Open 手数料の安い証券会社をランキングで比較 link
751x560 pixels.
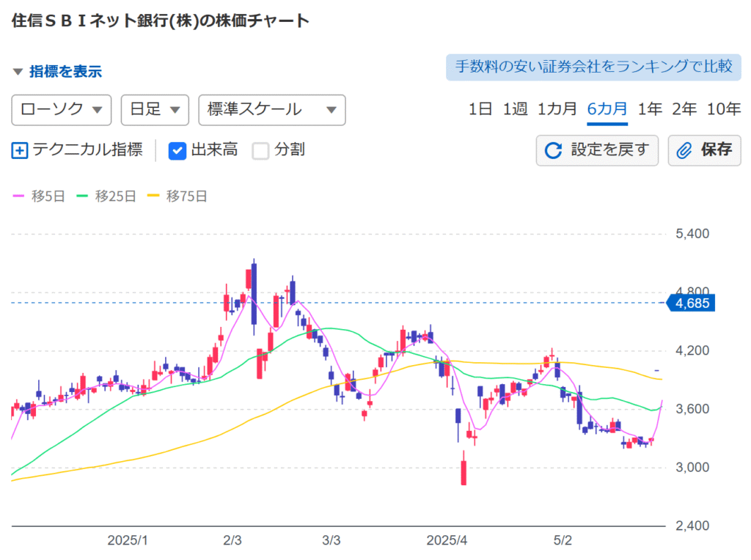tap(593, 67)
